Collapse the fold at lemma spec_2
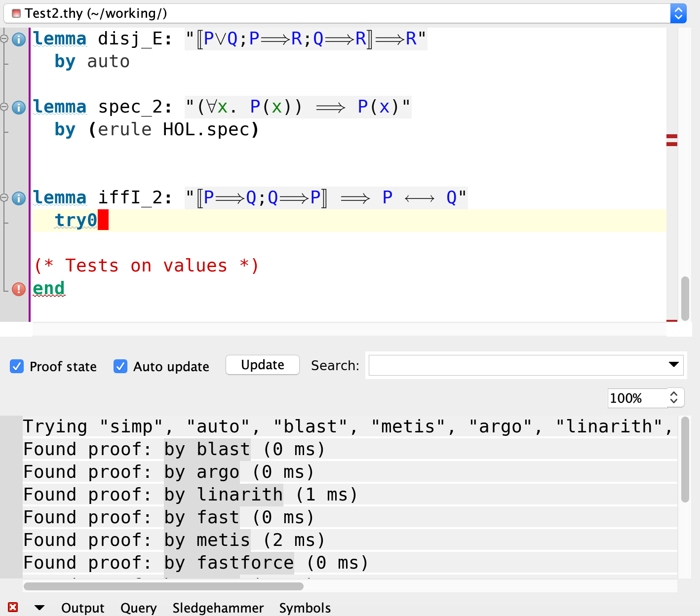Image resolution: width=700 pixels, height=616 pixels. pyautogui.click(x=4, y=107)
